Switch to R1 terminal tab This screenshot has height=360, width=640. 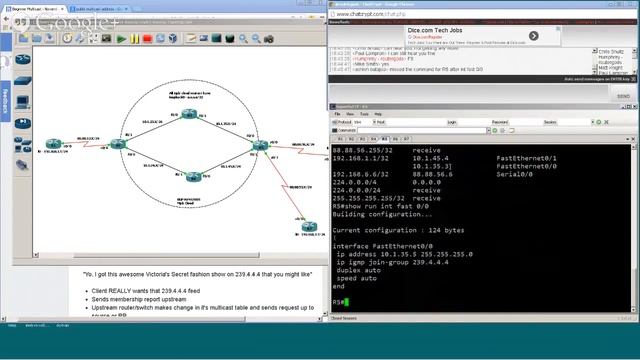340,139
